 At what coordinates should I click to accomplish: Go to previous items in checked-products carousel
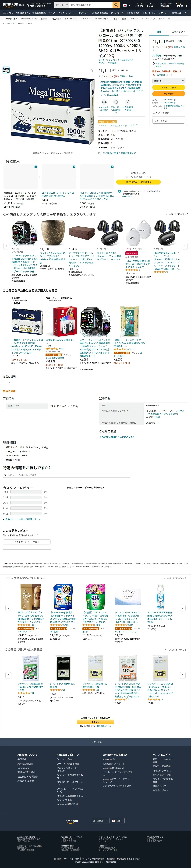pyautogui.click(x=6, y=246)
